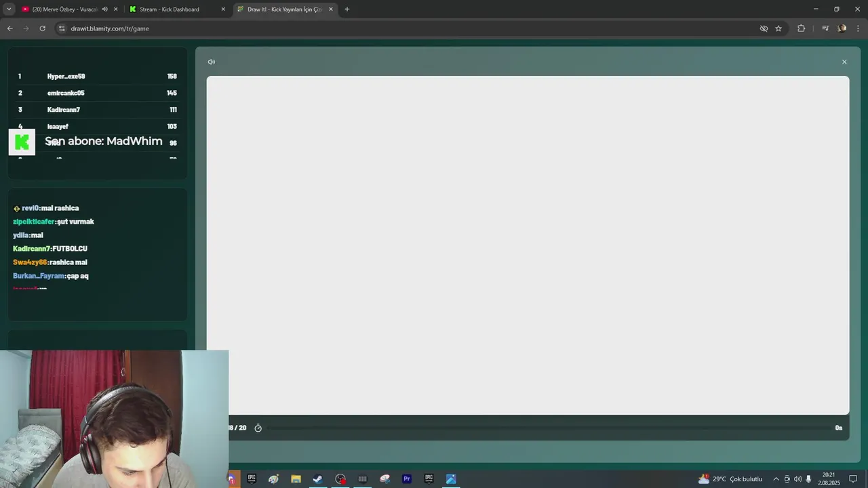
Task: Mute the game sound using speaker icon
Action: pos(212,62)
